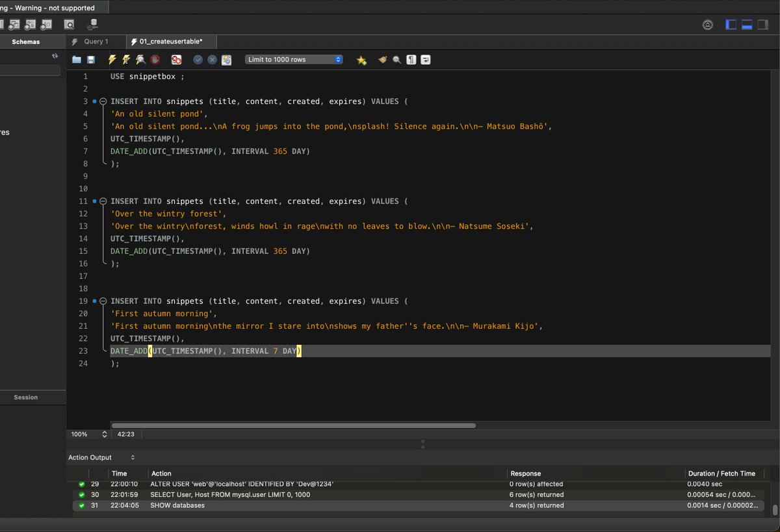780x532 pixels.
Task: Click the Natsume Soseki content line
Action: click(x=322, y=227)
